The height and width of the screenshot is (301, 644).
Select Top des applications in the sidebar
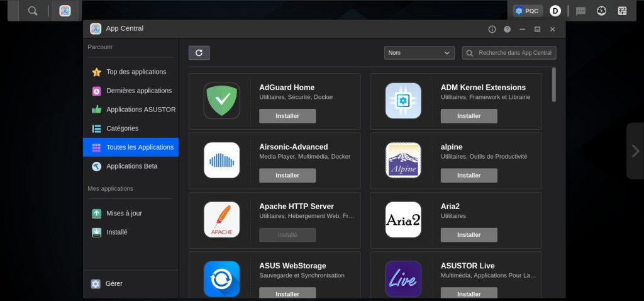click(131, 72)
